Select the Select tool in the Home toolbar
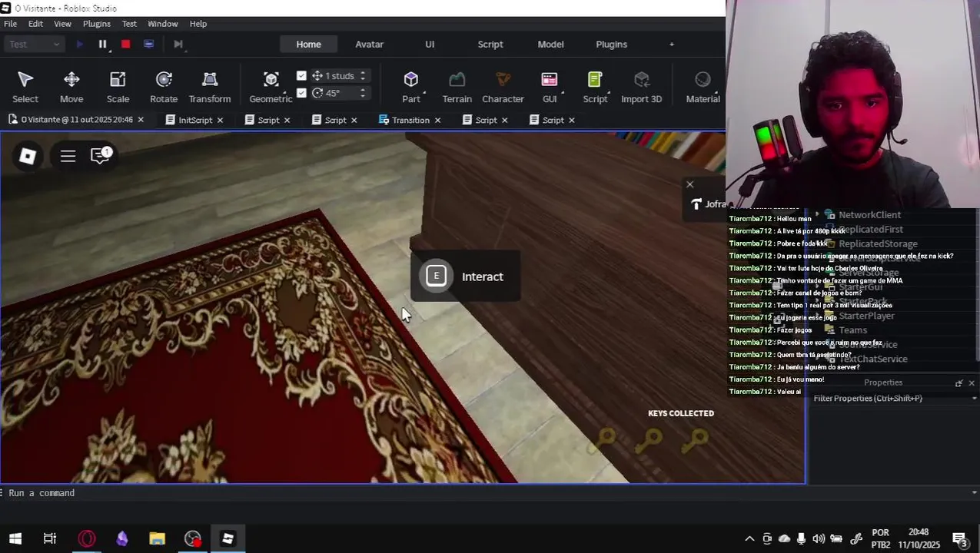 (x=25, y=87)
